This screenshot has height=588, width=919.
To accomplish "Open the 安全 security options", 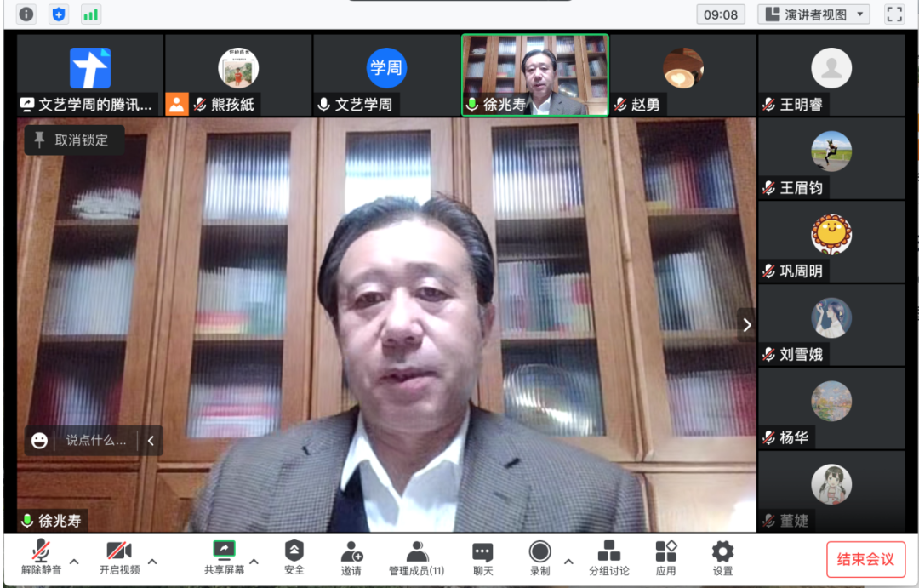I will click(x=294, y=557).
